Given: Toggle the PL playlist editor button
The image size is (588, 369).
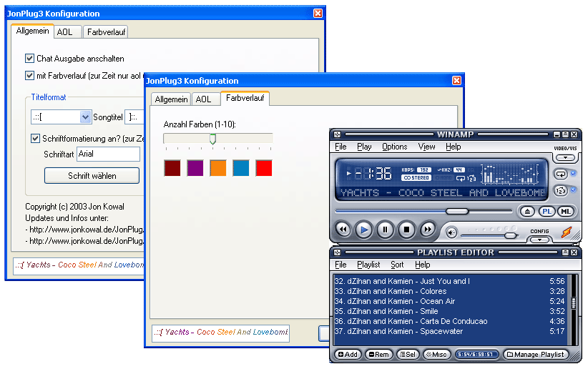Looking at the screenshot, I should click(547, 212).
